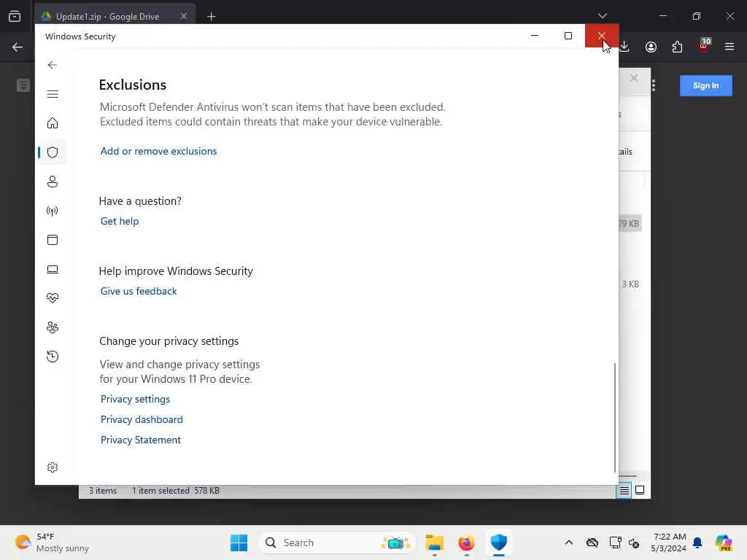Image resolution: width=747 pixels, height=560 pixels.
Task: Open Privacy dashboard link
Action: tap(142, 419)
